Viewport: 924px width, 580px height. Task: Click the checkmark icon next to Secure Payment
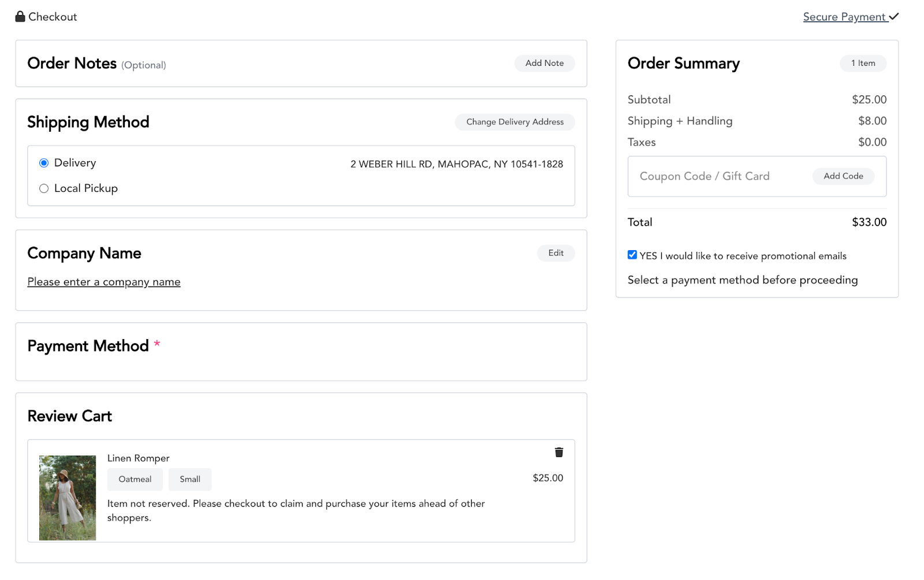pos(893,17)
